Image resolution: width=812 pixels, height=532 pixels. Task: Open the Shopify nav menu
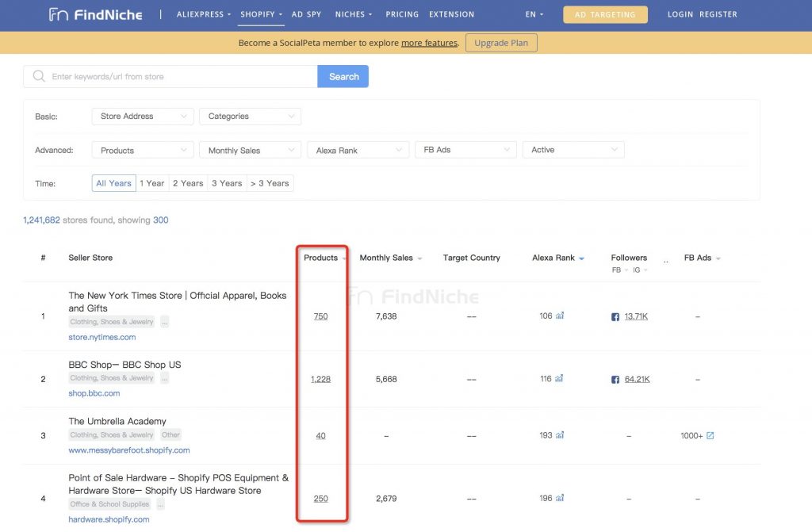[x=261, y=14]
